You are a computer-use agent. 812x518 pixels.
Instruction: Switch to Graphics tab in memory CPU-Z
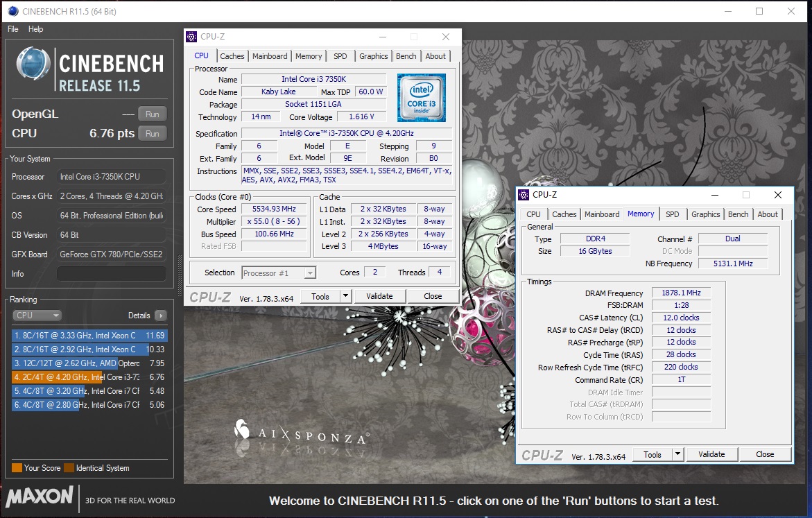[705, 214]
